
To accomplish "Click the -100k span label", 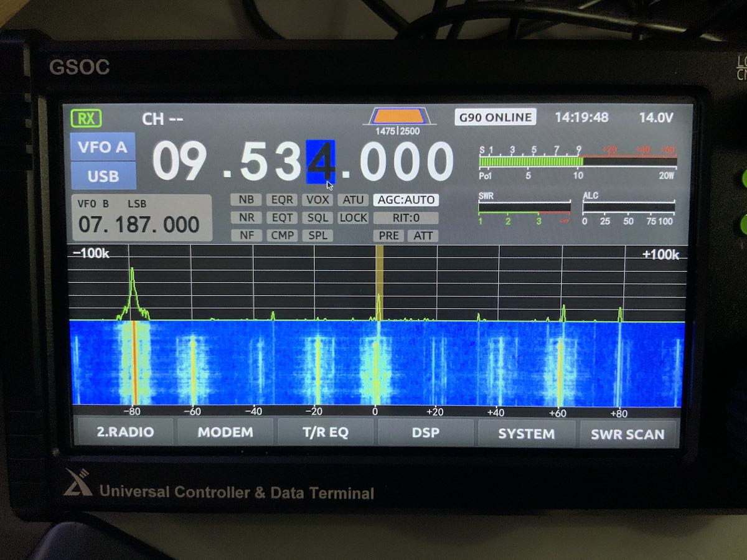I will pyautogui.click(x=91, y=254).
